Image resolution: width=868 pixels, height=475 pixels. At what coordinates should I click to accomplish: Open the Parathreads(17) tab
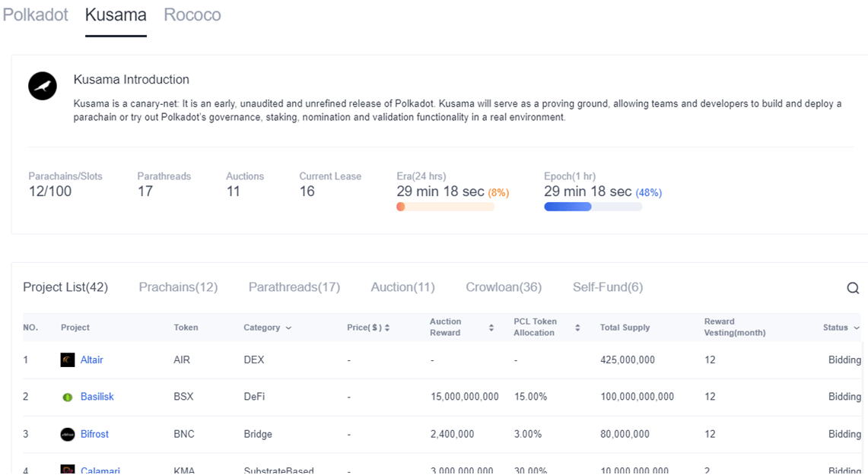[x=294, y=287]
